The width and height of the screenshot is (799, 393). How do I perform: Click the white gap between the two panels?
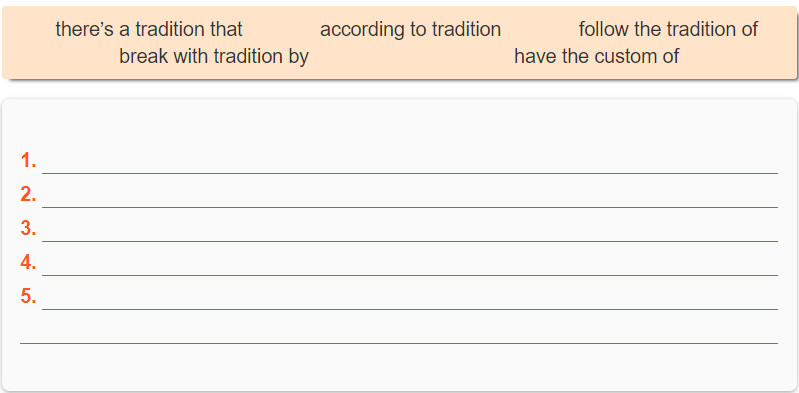pos(400,89)
